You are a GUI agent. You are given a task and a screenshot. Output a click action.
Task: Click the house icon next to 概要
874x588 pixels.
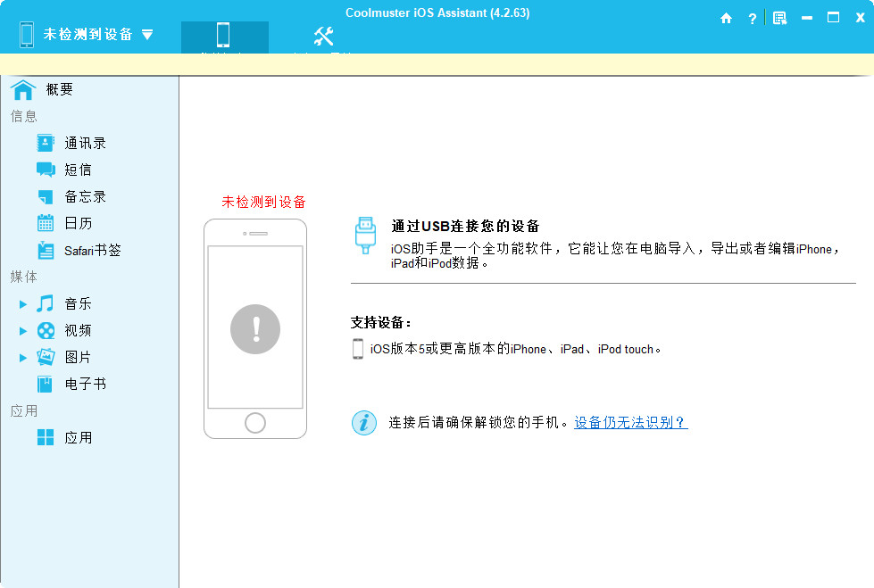[23, 90]
